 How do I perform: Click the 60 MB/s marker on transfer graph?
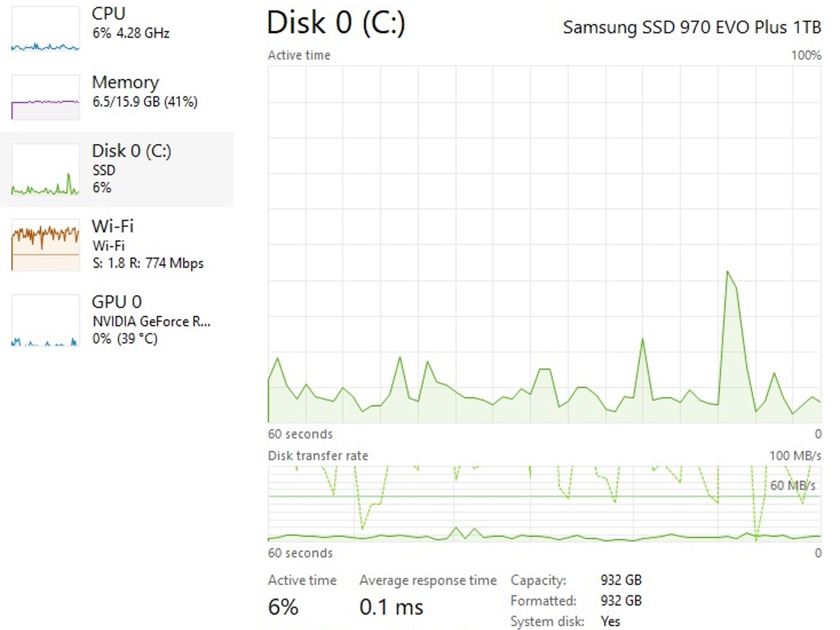tap(792, 486)
